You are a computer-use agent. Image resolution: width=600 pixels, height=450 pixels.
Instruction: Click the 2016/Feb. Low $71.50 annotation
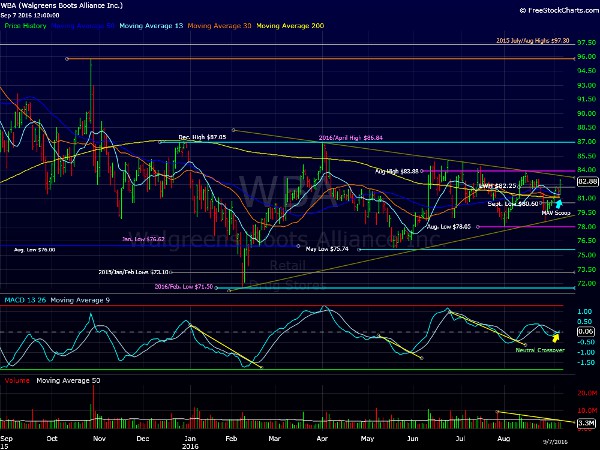[x=184, y=287]
